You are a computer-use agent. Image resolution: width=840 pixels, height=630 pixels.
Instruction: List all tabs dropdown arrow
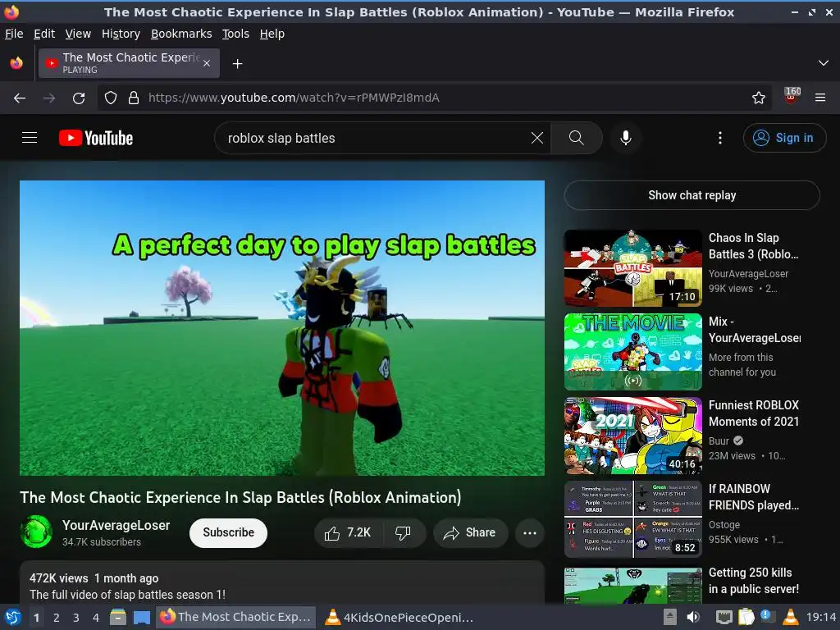[x=824, y=63]
